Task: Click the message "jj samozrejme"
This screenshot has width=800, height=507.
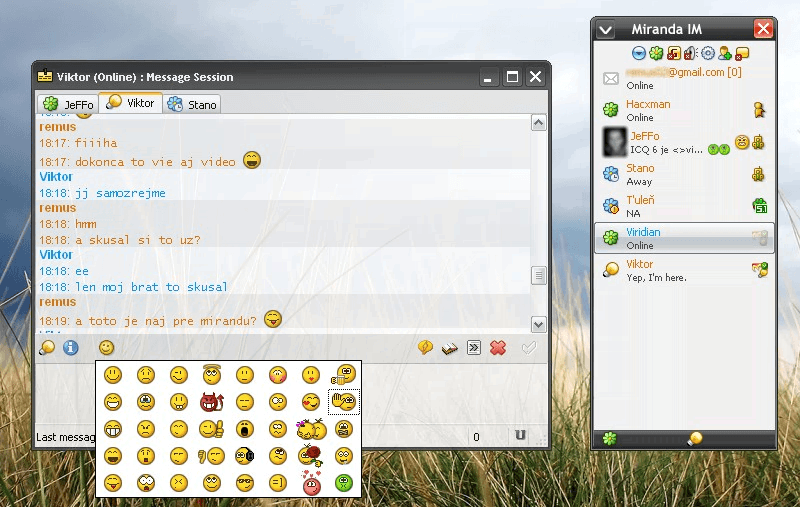Action: pyautogui.click(x=120, y=193)
